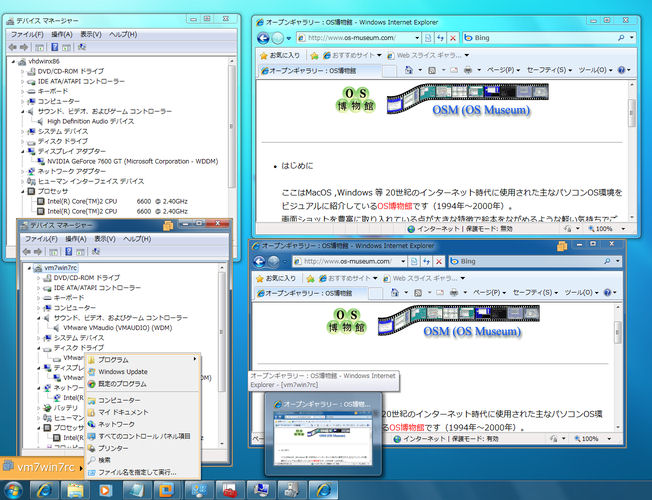Collapse ディスプレイ アダプター node in vhdwinx86 tree
Viewport: 652px width, 500px height.
coord(23,151)
